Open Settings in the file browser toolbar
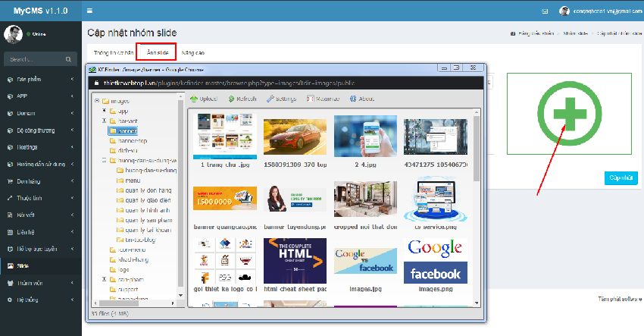Viewport: 644px width, 336px height. pyautogui.click(x=281, y=99)
